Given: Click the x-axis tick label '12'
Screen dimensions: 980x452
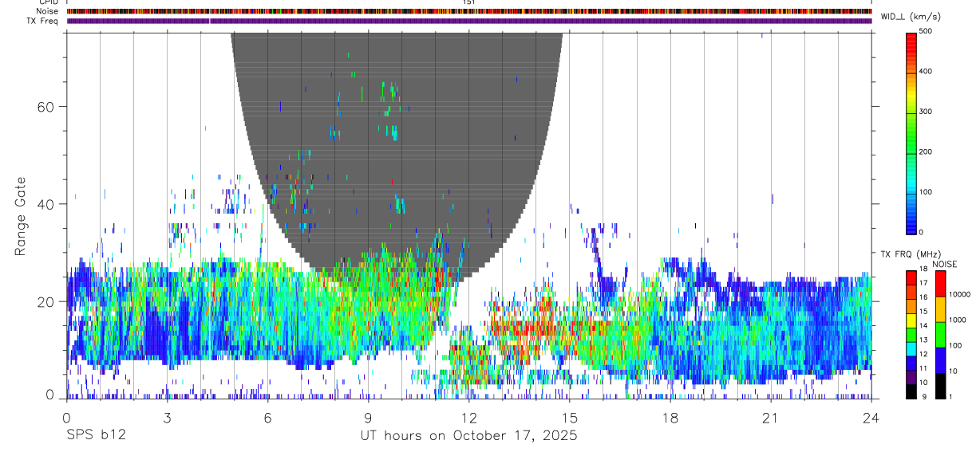Looking at the screenshot, I should pyautogui.click(x=468, y=418).
